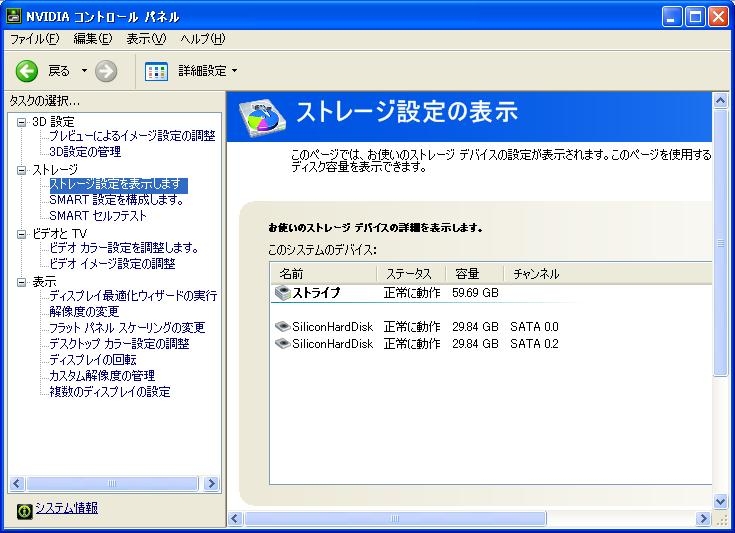The height and width of the screenshot is (533, 735).
Task: Click the ストライプ array drive icon
Action: [x=283, y=293]
